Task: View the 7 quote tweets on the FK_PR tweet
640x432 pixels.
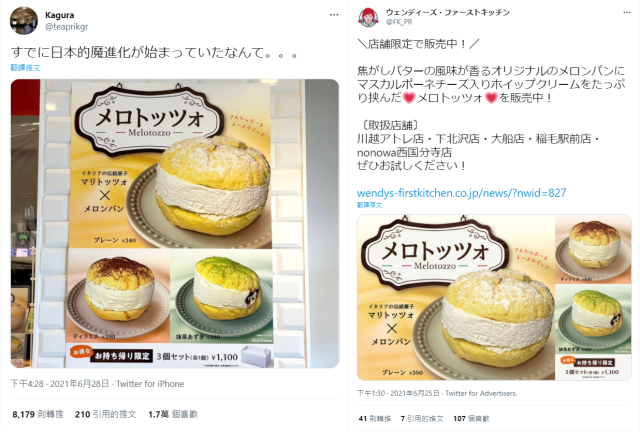Action: pyautogui.click(x=422, y=419)
